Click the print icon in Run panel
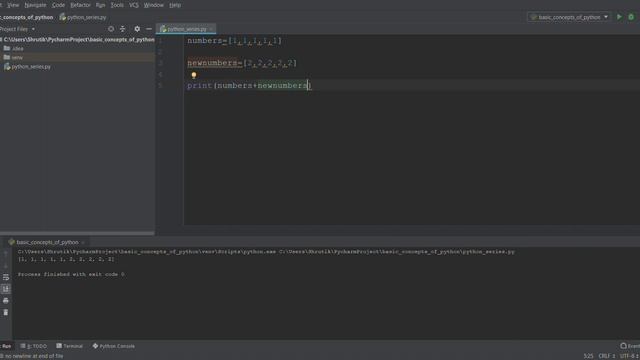The width and height of the screenshot is (640, 360). point(6,301)
